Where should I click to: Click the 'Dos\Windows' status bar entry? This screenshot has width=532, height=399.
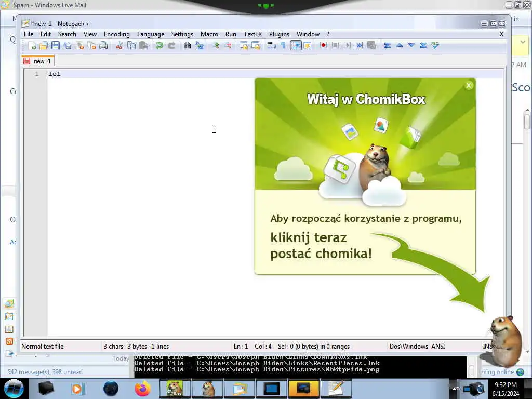pyautogui.click(x=408, y=347)
